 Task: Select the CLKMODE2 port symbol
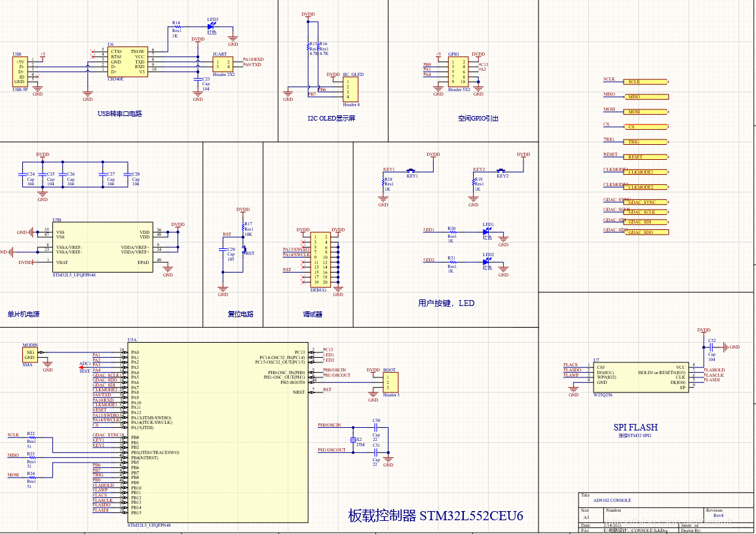(x=645, y=187)
